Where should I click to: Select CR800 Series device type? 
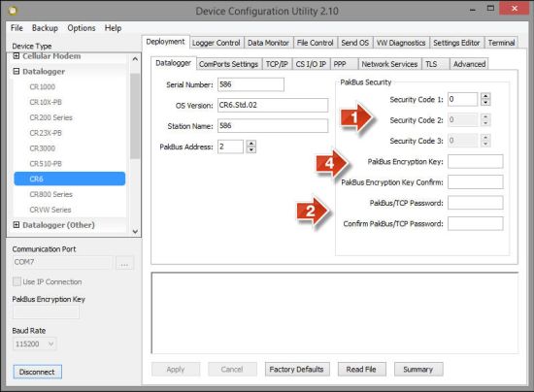pos(51,194)
